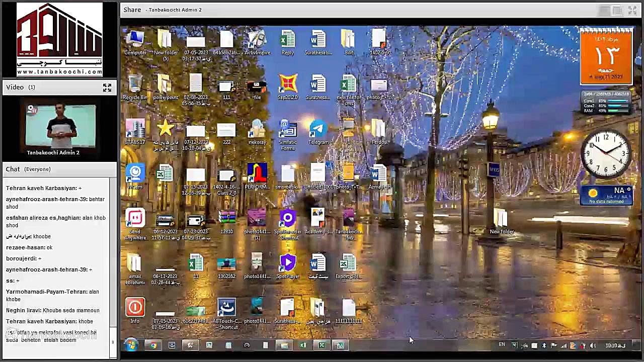This screenshot has width=644, height=362.
Task: Select the WCam shortcut icon
Action: [135, 177]
